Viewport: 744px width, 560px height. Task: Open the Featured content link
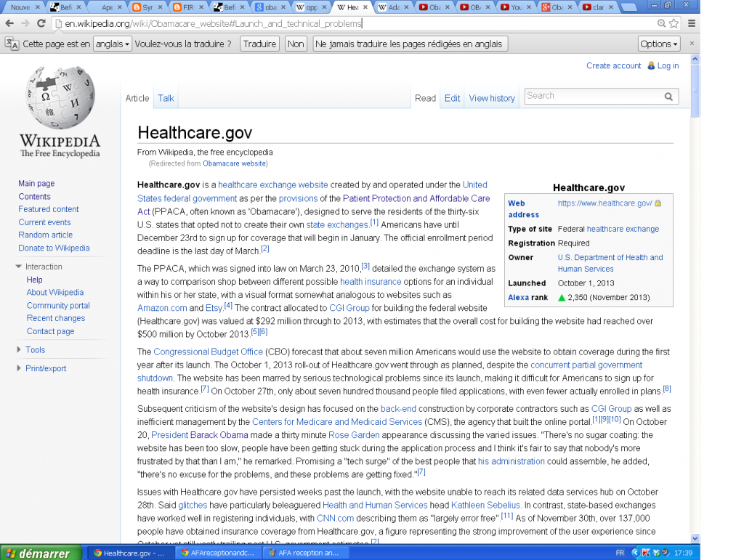(x=49, y=209)
